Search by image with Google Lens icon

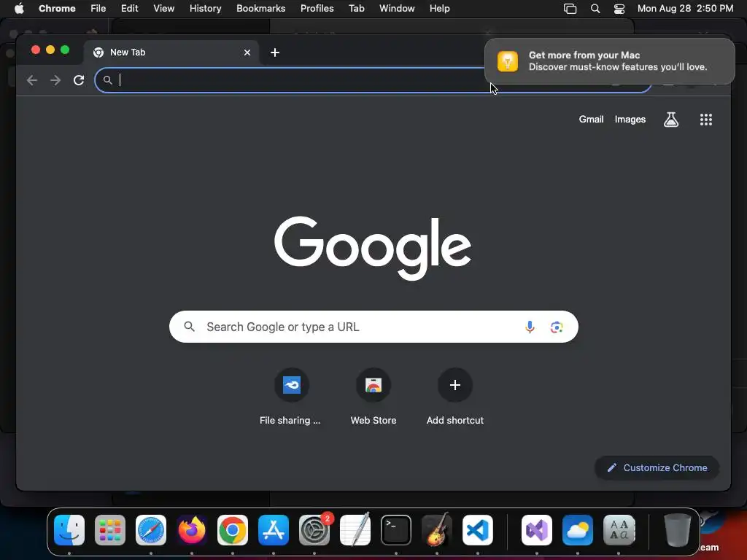click(557, 327)
